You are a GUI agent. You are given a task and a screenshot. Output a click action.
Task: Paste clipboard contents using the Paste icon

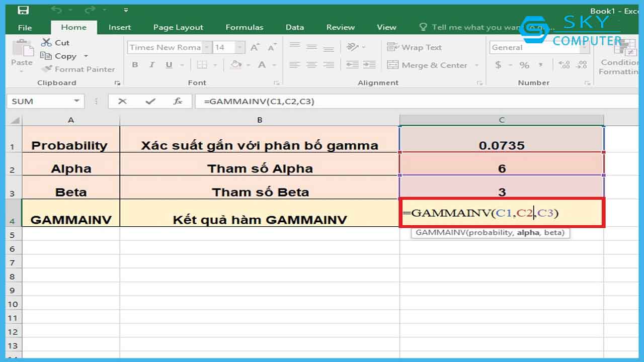pyautogui.click(x=22, y=49)
